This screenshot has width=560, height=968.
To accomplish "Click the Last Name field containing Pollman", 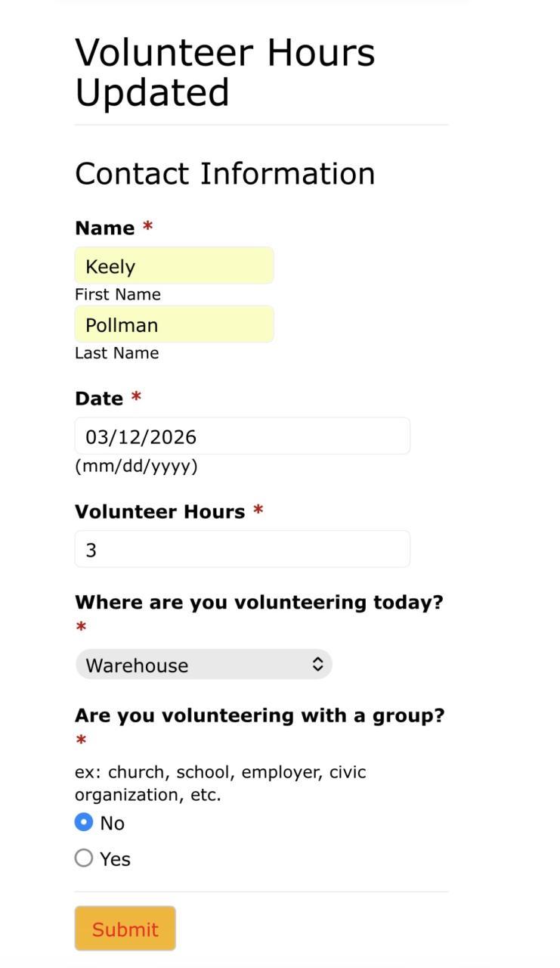I will click(x=174, y=324).
